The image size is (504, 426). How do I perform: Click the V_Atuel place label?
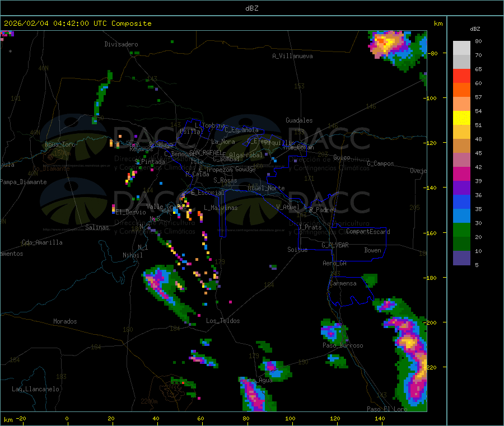coord(288,207)
